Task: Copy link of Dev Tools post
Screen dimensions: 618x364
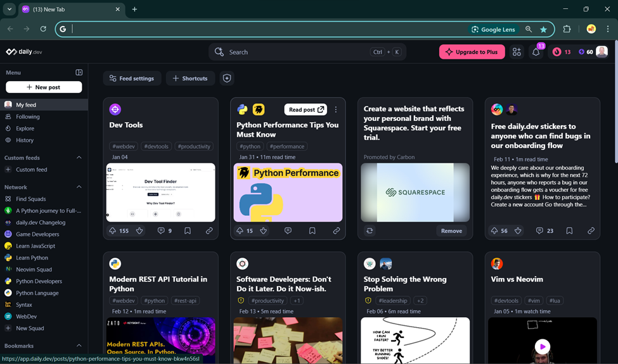Action: pyautogui.click(x=209, y=230)
